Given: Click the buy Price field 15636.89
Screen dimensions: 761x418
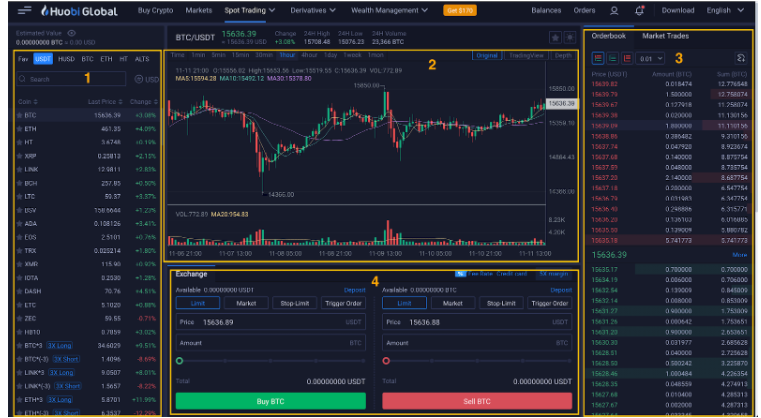Looking at the screenshot, I should (x=271, y=322).
